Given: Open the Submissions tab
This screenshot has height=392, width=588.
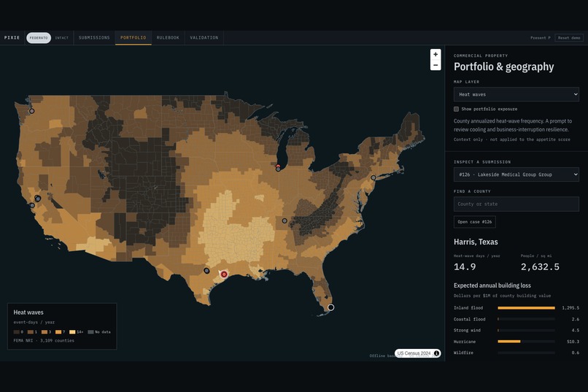Looking at the screenshot, I should [94, 38].
